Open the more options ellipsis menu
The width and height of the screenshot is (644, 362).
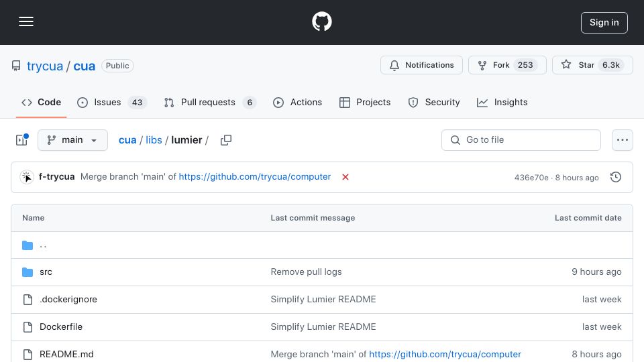click(623, 140)
